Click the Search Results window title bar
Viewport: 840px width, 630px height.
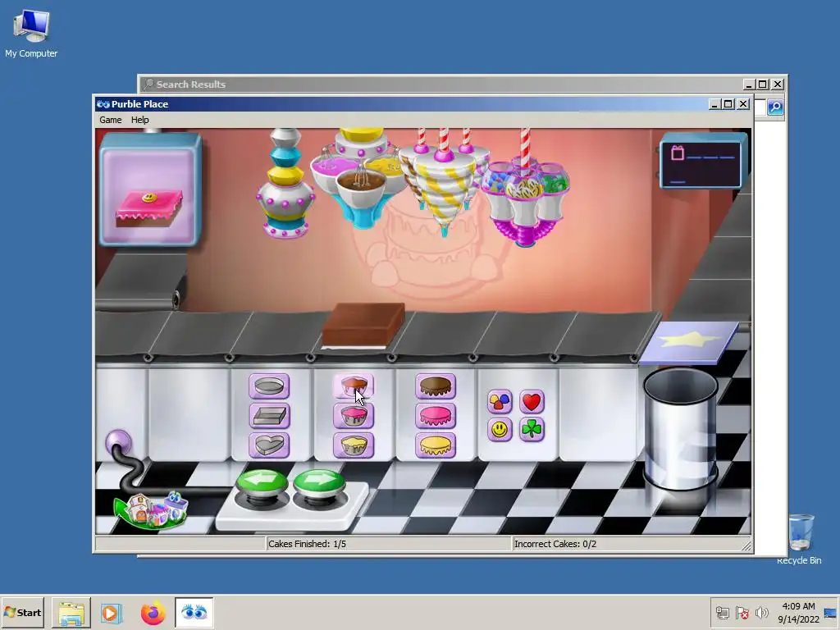[x=440, y=84]
